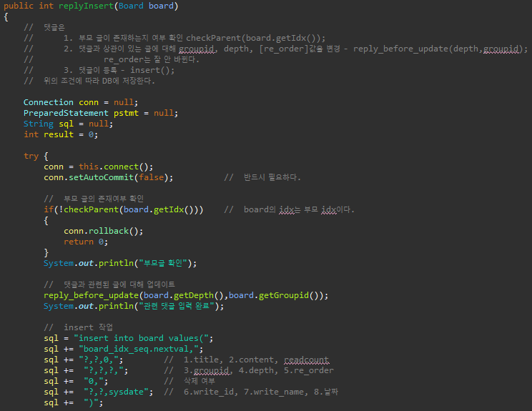Click the 'insert into board values(' string
Image resolution: width=532 pixels, height=411 pixels.
click(141, 338)
